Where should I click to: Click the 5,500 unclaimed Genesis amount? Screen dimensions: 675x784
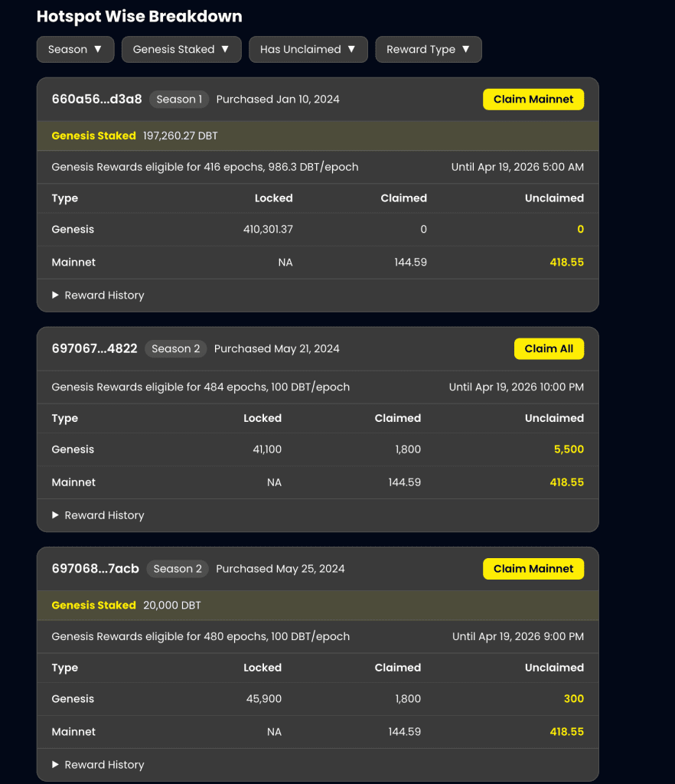pyautogui.click(x=569, y=449)
